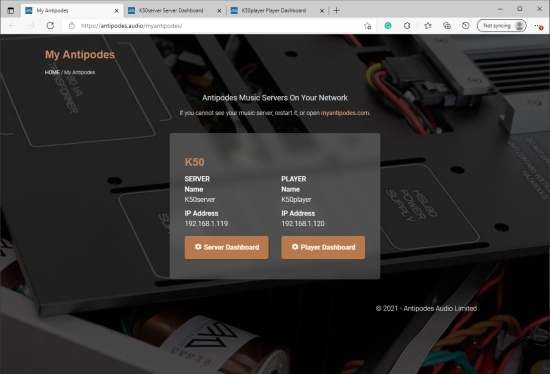Open browser settings and more menu
This screenshot has width=550, height=374.
[x=538, y=26]
